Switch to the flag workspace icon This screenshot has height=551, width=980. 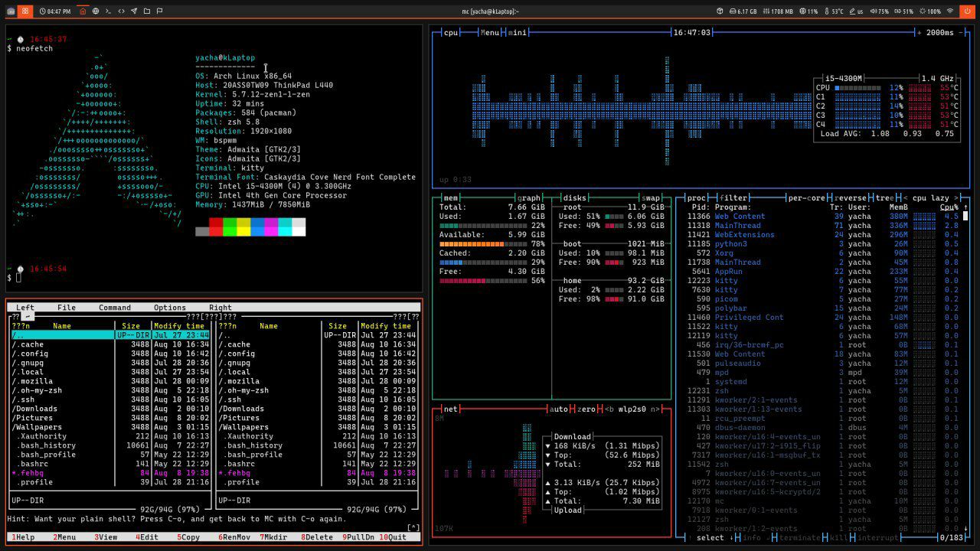160,11
